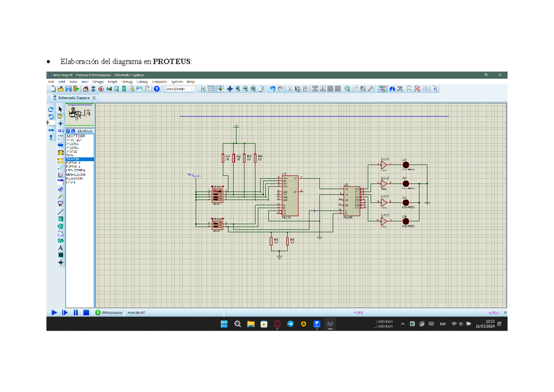Image resolution: width=554 pixels, height=392 pixels.
Task: Choose the Component Mode tool
Action: point(60,117)
